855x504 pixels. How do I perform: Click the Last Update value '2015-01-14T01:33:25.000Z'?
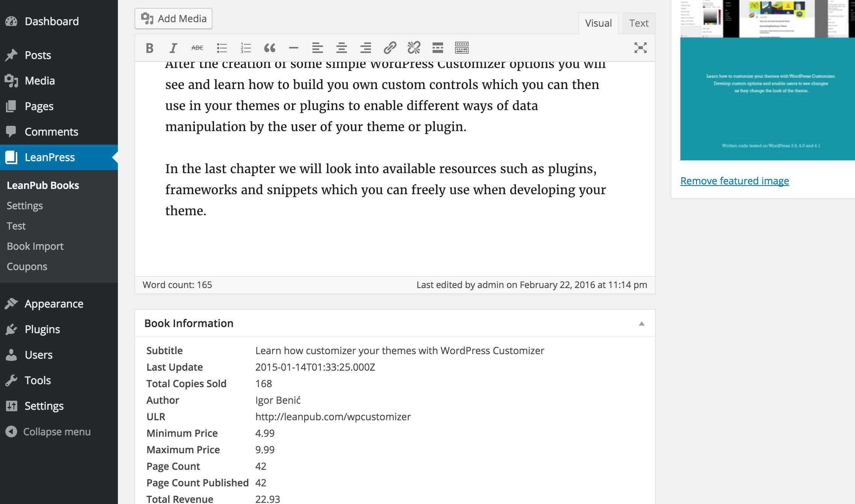coord(315,367)
